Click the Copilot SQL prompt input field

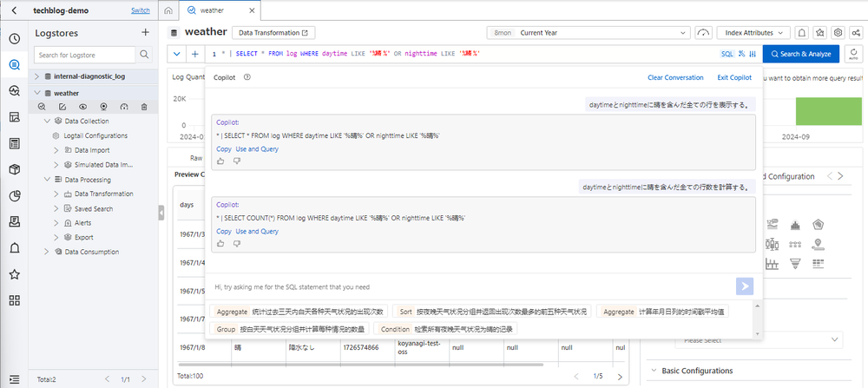coord(469,286)
